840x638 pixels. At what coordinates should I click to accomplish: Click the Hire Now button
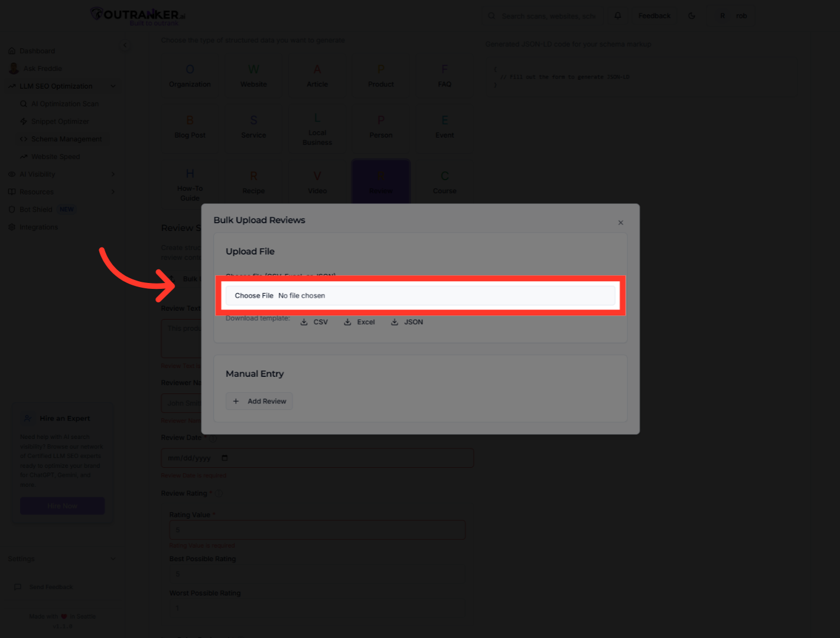[63, 506]
